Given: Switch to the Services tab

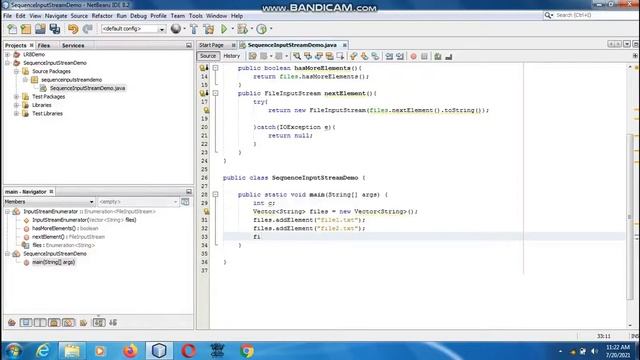Looking at the screenshot, I should tap(73, 45).
